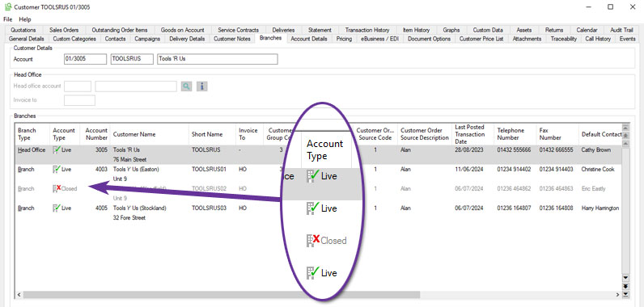The image size is (644, 307).
Task: Open the Goods on Account tab
Action: tap(182, 30)
